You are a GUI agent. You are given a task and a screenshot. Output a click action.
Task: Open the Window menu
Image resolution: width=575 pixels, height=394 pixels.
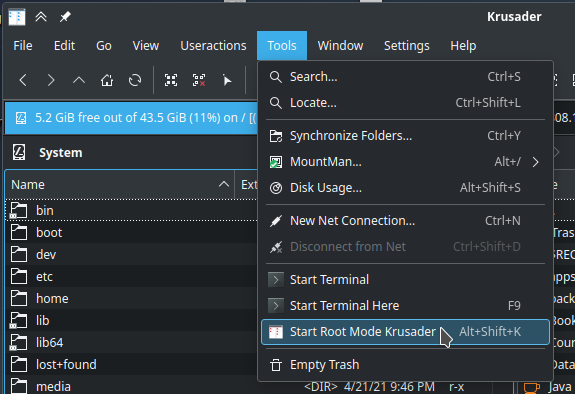pyautogui.click(x=340, y=45)
